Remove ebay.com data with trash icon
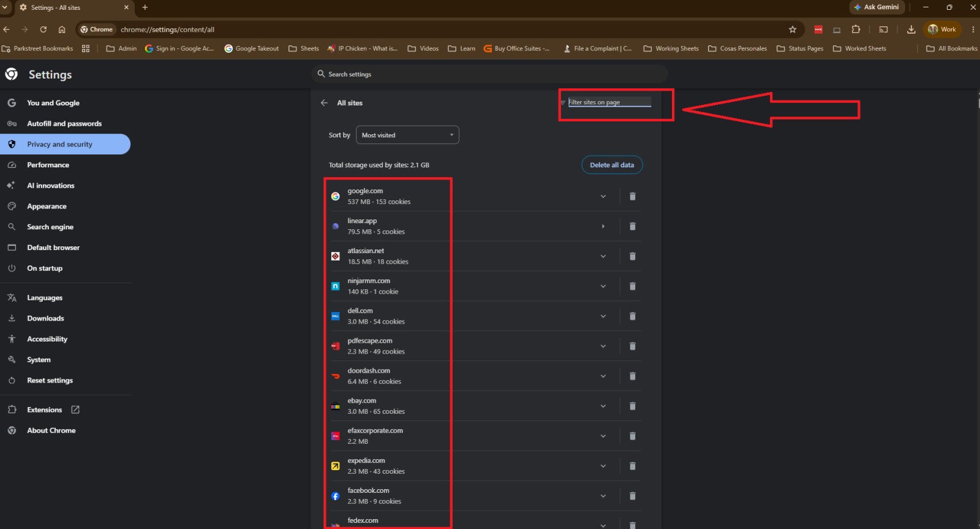This screenshot has height=529, width=980. pyautogui.click(x=633, y=406)
